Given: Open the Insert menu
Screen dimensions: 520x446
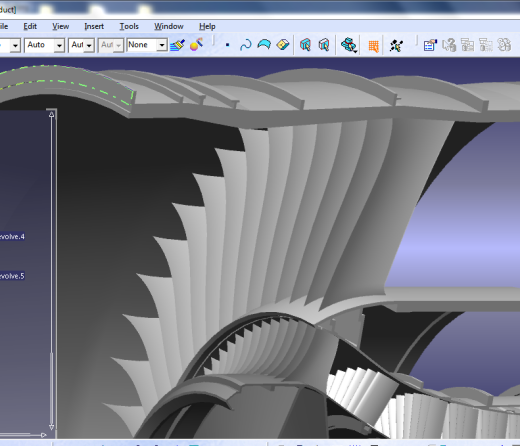Looking at the screenshot, I should point(94,26).
